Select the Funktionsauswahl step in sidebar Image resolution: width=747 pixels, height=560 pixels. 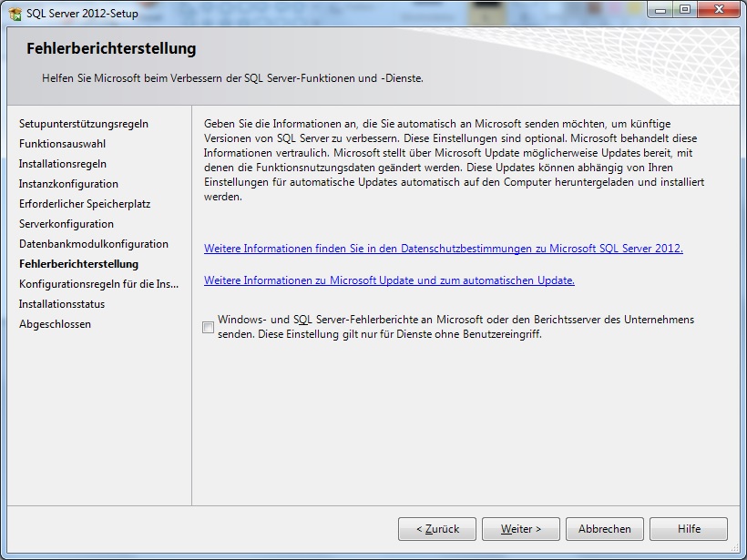(x=63, y=144)
